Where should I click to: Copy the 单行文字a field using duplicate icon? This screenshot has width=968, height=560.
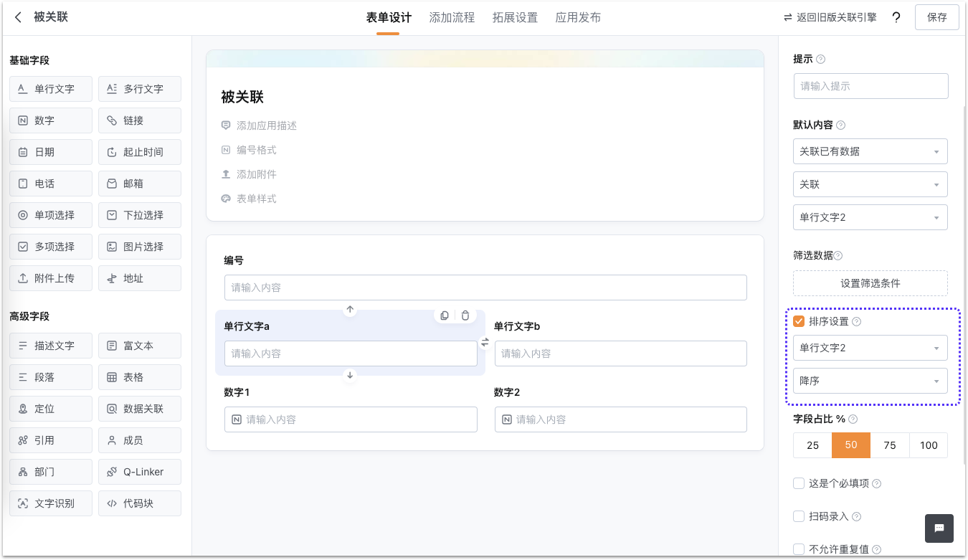pyautogui.click(x=445, y=315)
